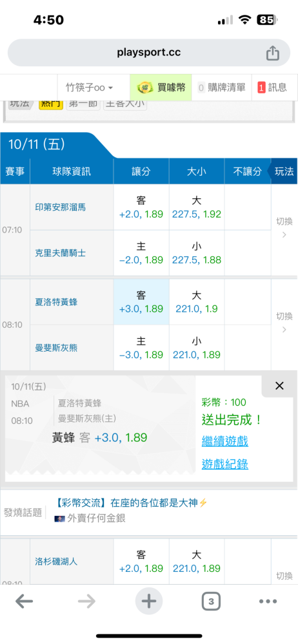This screenshot has height=644, width=298.
Task: Open the 購牌清單 cart list
Action: 221,88
